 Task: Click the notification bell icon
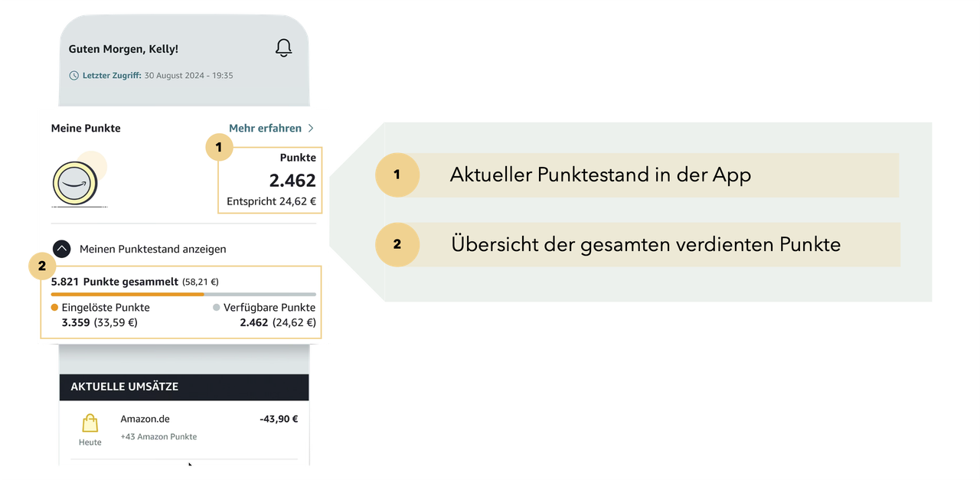283,48
